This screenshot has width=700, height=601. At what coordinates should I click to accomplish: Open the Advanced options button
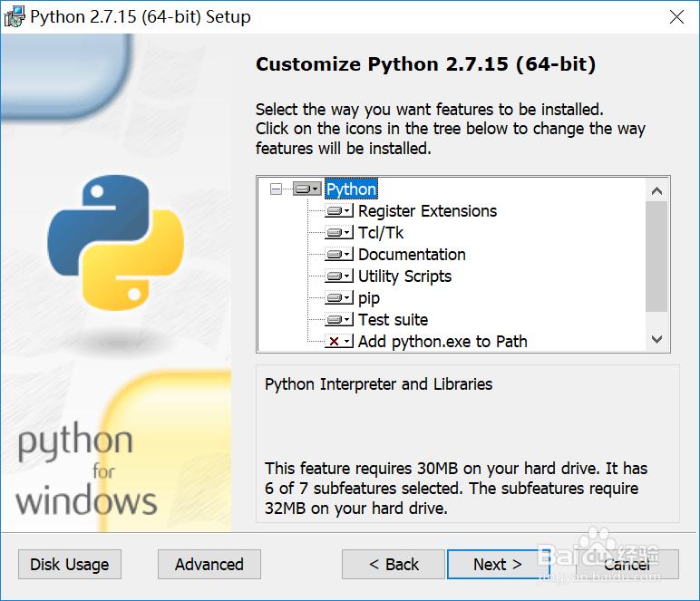[x=209, y=564]
